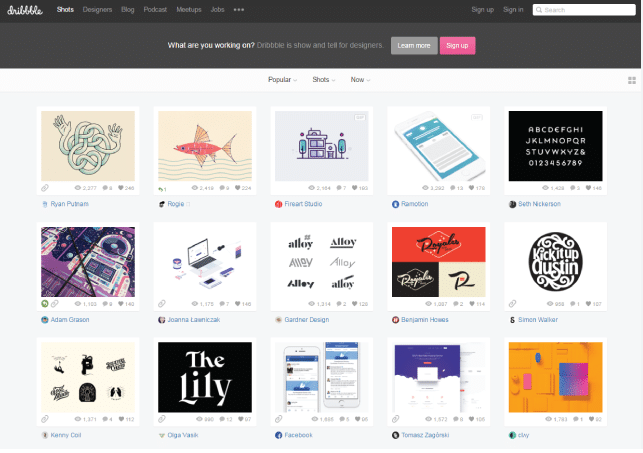Focus the Search input field
Image resolution: width=643 pixels, height=453 pixels.
[586, 9]
